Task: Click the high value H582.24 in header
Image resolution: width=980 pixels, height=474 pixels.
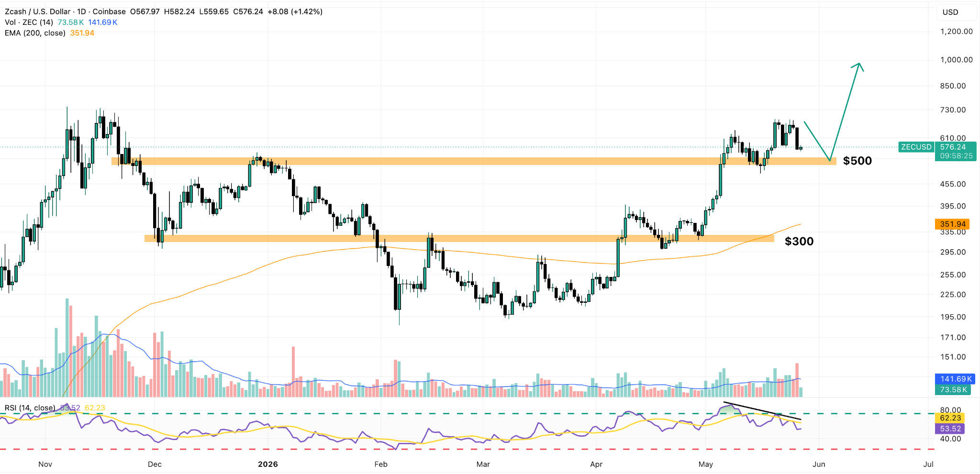Action: [179, 11]
